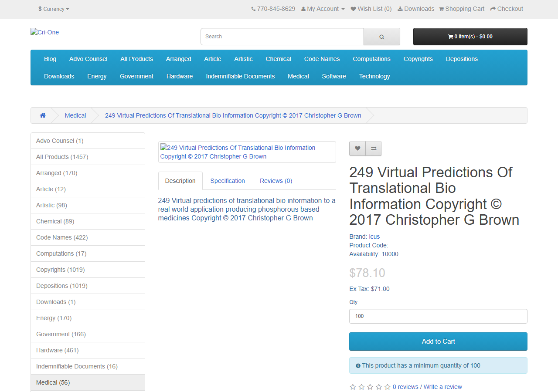Open Software in the navigation bar
This screenshot has height=392, width=558.
(334, 76)
